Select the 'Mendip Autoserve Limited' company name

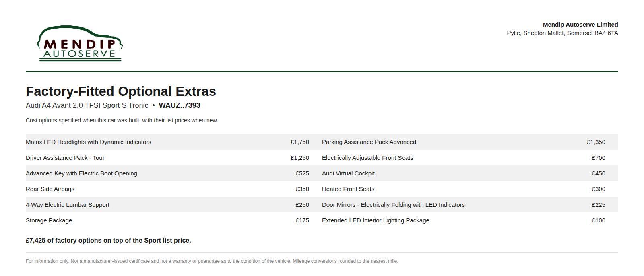(580, 25)
